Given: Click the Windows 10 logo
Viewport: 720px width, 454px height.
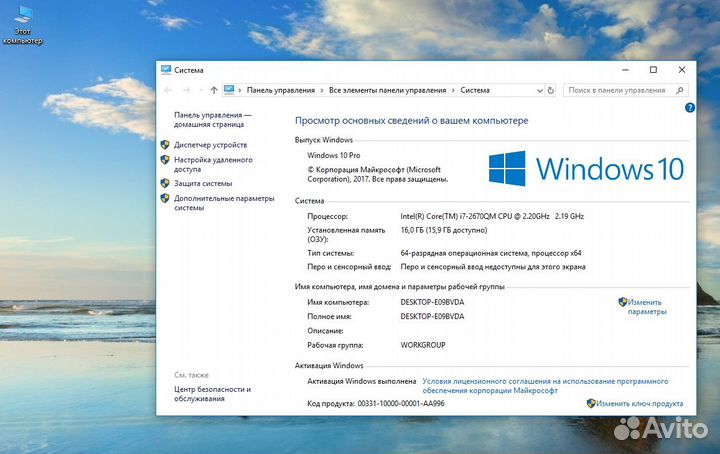Looking at the screenshot, I should pos(586,168).
